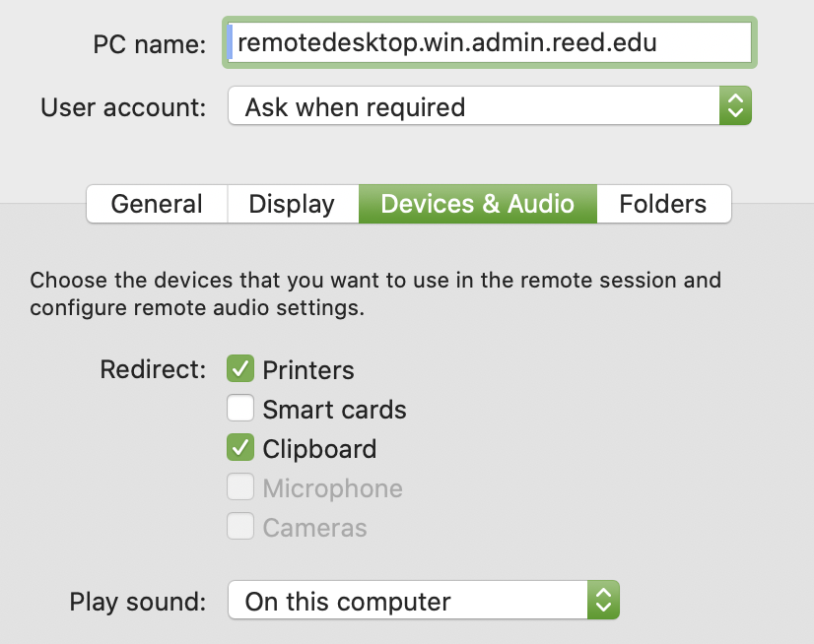Select the Devices & Audio tab
This screenshot has width=814, height=644.
(x=477, y=204)
